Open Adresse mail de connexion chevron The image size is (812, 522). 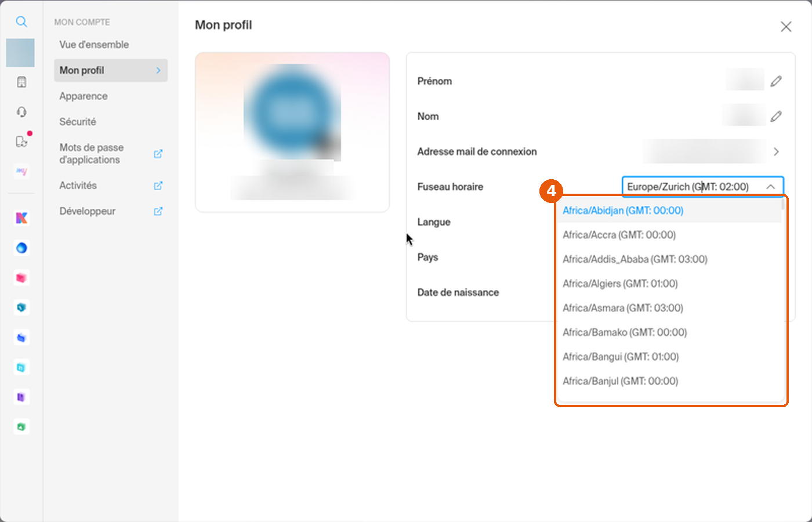776,151
